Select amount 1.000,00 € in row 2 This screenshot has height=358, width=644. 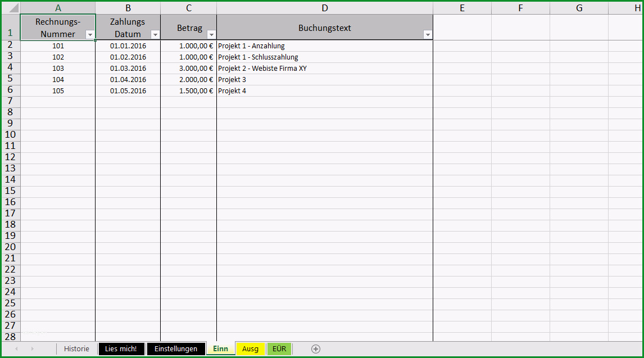coord(188,46)
